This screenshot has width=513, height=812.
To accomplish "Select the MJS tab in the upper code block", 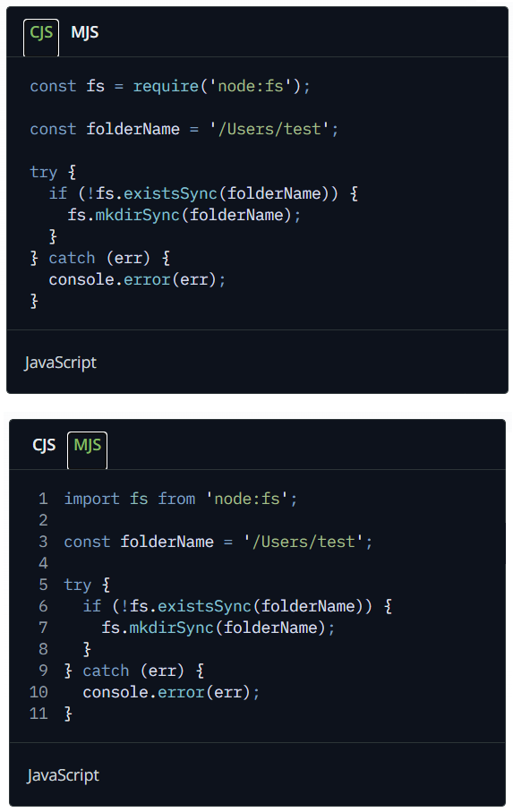I will tap(85, 32).
